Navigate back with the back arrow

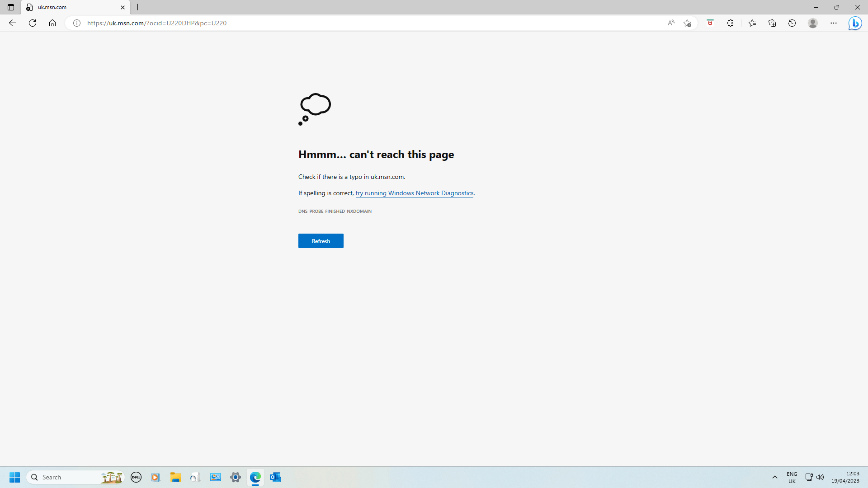pos(12,23)
